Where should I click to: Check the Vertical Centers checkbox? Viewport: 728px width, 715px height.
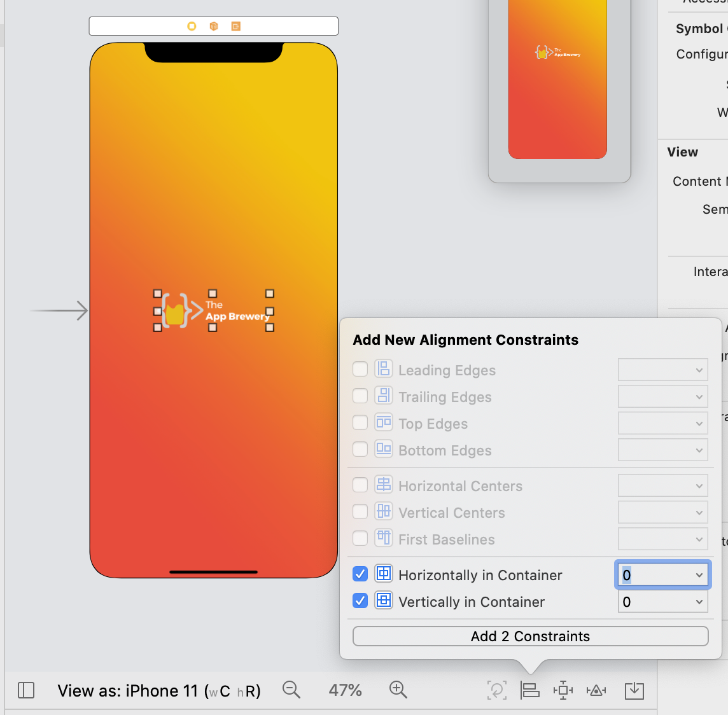coord(360,512)
